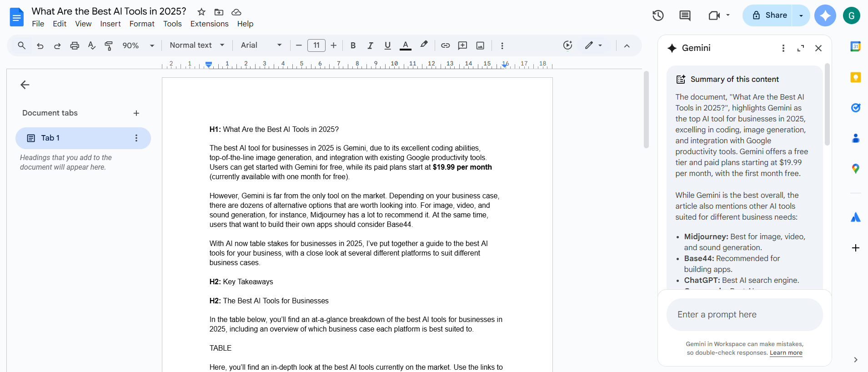868x372 pixels.
Task: Open Google Keep in side panel
Action: pyautogui.click(x=855, y=77)
